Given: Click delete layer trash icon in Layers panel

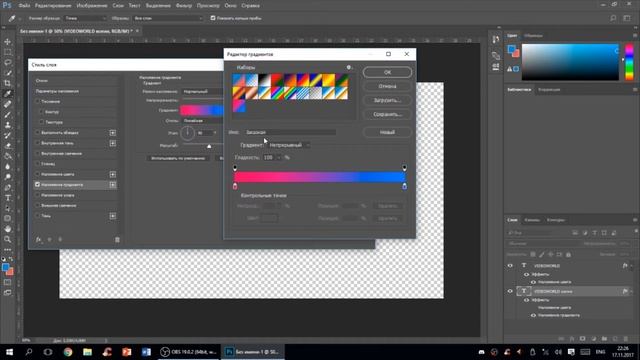Looking at the screenshot, I should 626,339.
